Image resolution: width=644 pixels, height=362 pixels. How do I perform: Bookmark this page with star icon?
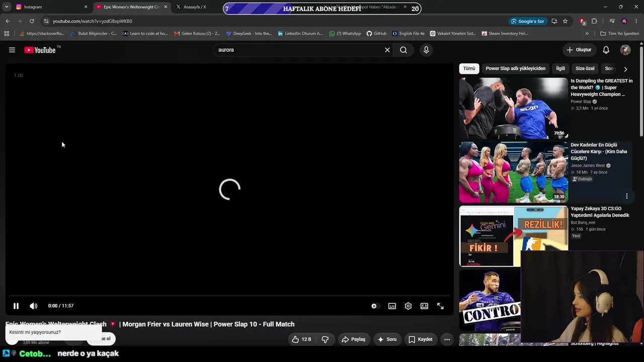(x=565, y=21)
